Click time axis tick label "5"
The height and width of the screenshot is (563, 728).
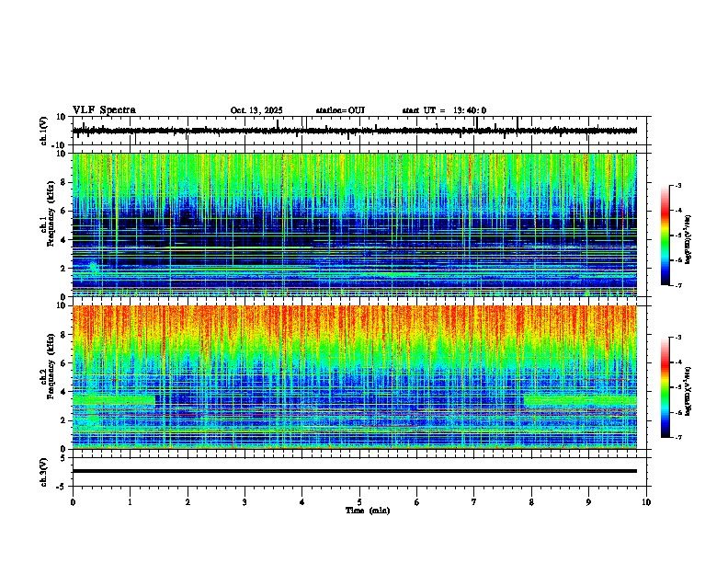point(359,502)
